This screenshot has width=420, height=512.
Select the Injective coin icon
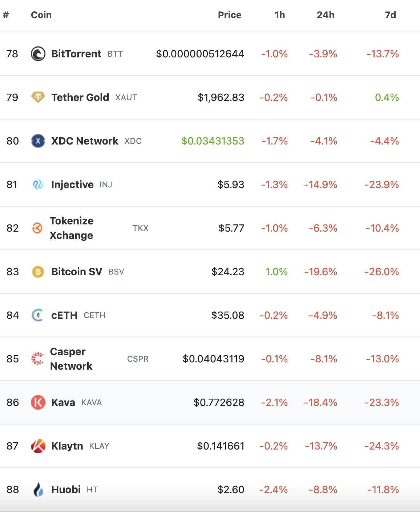click(x=38, y=184)
